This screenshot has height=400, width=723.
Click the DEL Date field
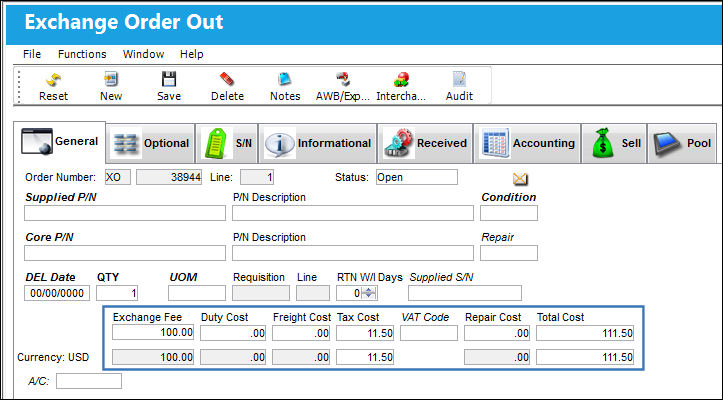pyautogui.click(x=57, y=293)
